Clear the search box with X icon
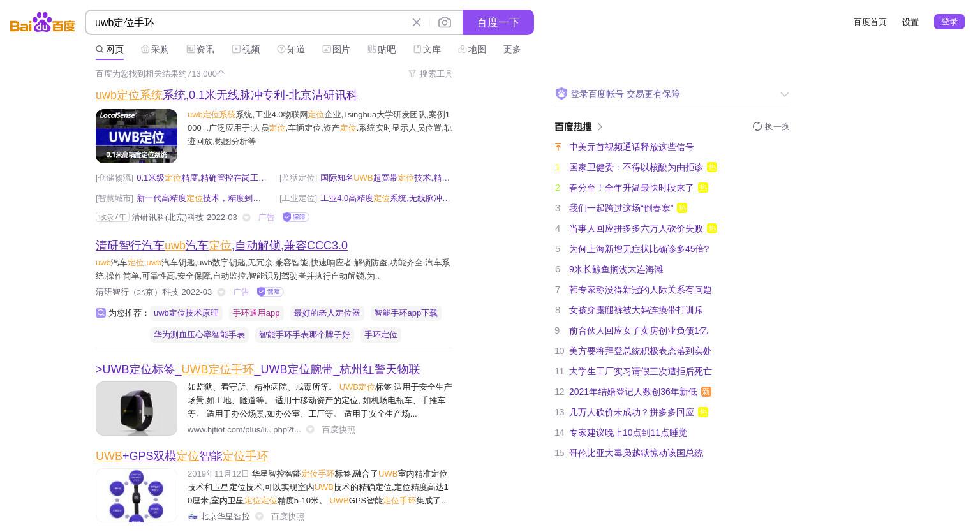The width and height of the screenshot is (980, 532). [417, 22]
